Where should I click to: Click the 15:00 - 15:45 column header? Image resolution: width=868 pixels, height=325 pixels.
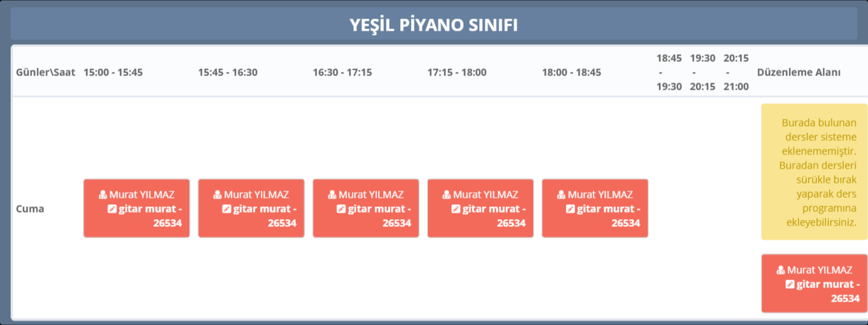(113, 72)
